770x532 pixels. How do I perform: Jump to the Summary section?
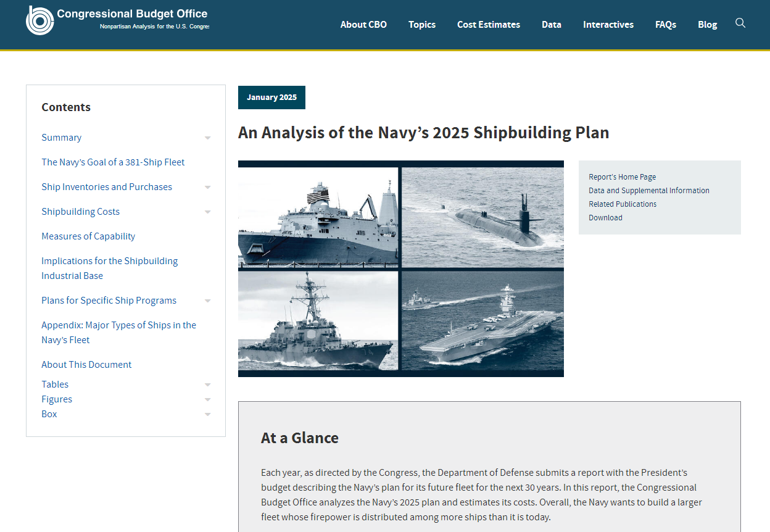click(61, 138)
